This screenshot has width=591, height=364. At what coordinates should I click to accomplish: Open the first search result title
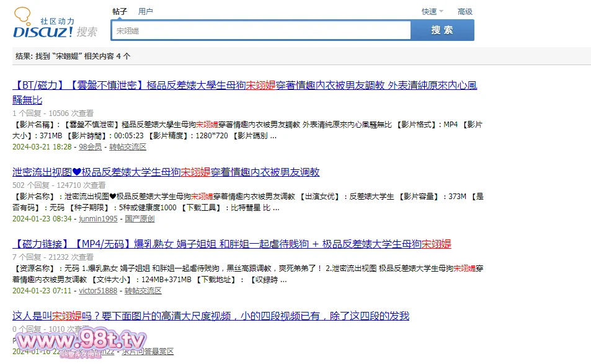245,86
